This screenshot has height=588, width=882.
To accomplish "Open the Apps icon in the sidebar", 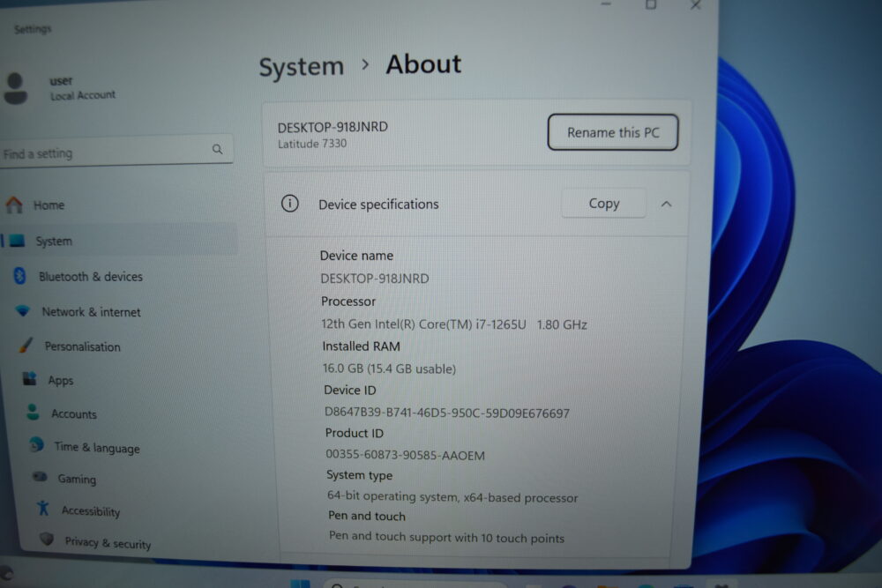I will (29, 379).
